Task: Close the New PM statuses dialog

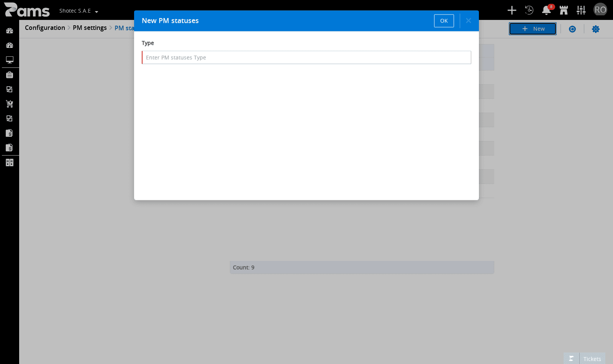Action: 468,21
